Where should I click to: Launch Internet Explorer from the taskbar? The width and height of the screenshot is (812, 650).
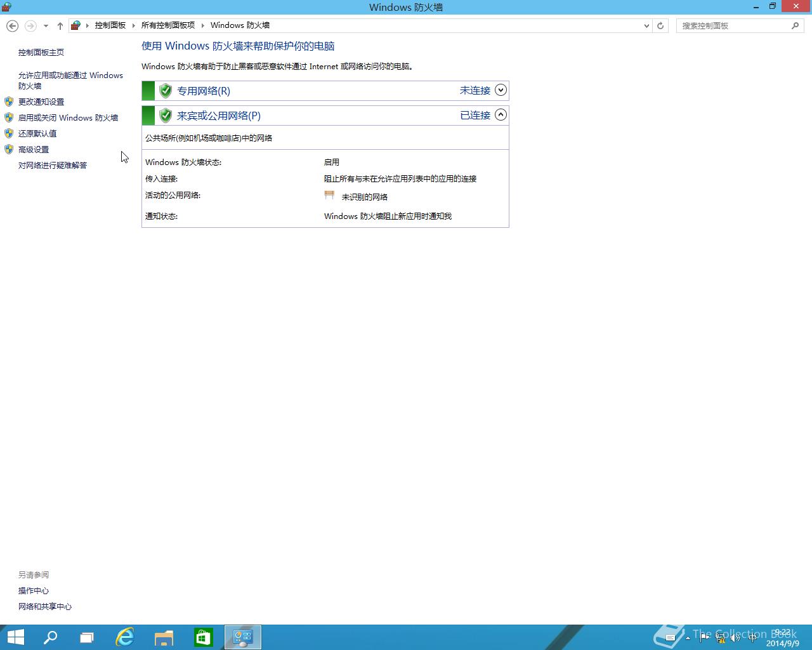pyautogui.click(x=125, y=637)
